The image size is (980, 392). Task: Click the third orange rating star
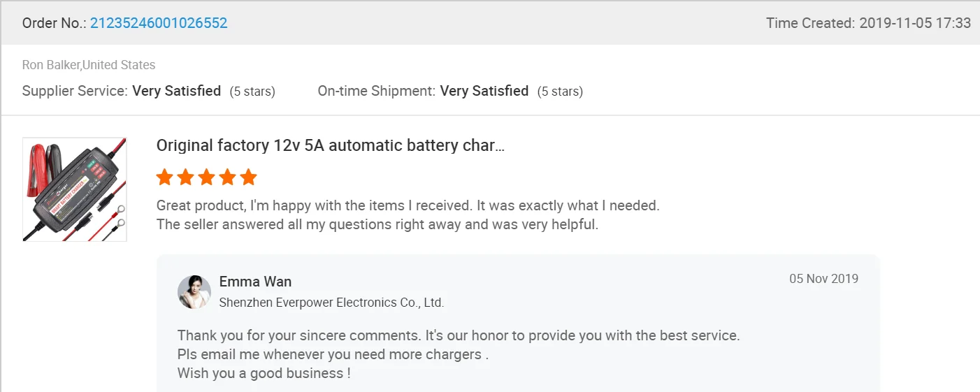coord(207,177)
